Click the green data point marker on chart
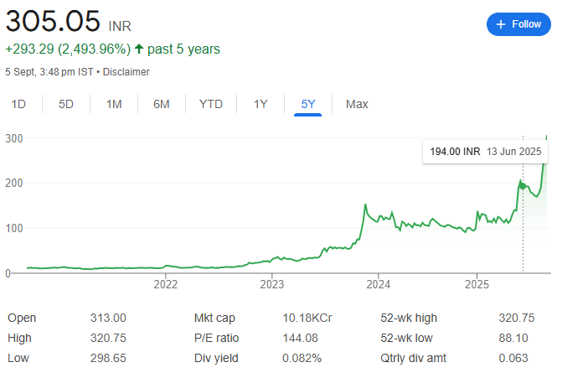The height and width of the screenshot is (378, 588). [523, 186]
